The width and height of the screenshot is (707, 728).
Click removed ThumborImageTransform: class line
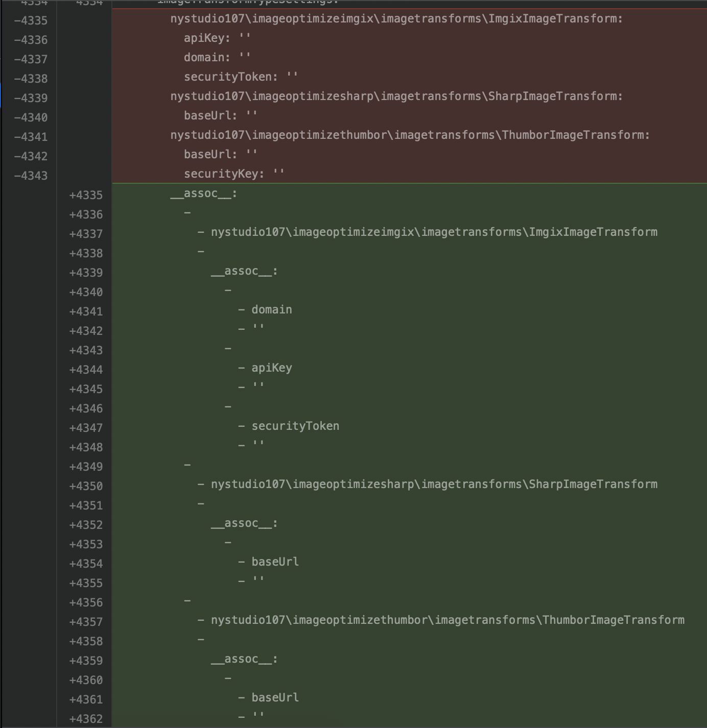pyautogui.click(x=410, y=135)
